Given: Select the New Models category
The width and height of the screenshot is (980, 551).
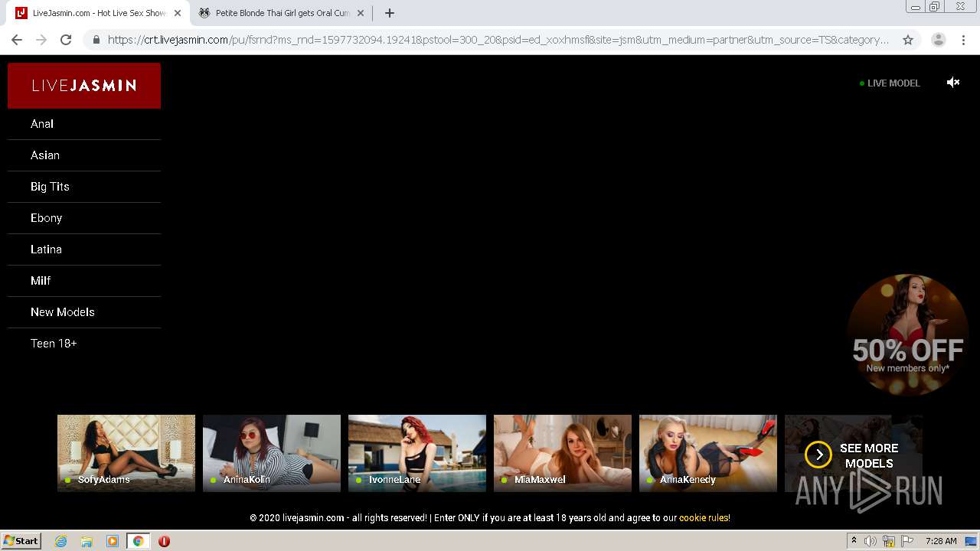Looking at the screenshot, I should [84, 312].
